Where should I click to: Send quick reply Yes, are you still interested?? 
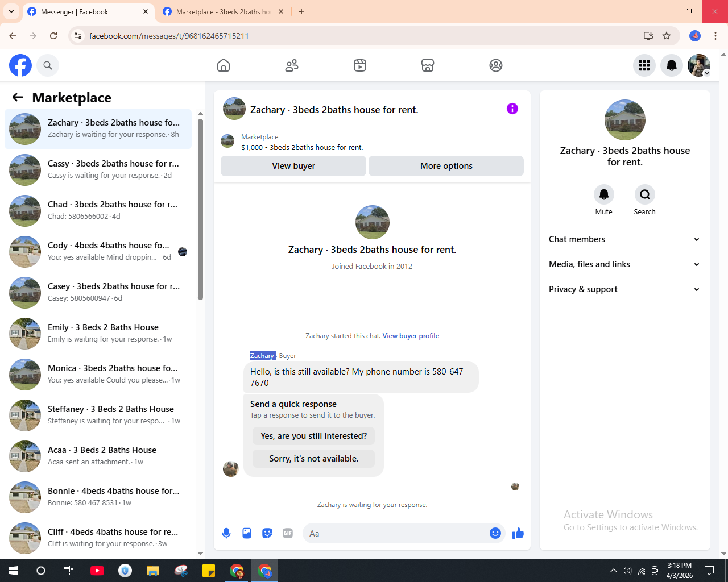(314, 436)
